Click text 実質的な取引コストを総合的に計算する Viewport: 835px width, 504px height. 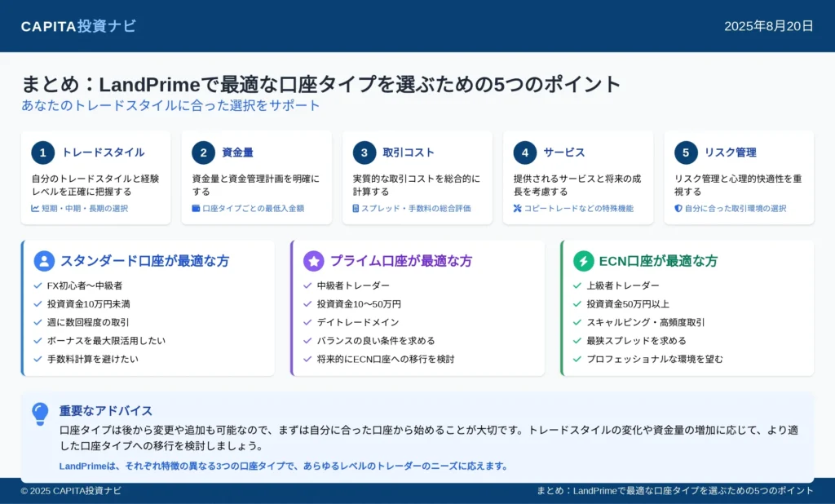click(417, 185)
